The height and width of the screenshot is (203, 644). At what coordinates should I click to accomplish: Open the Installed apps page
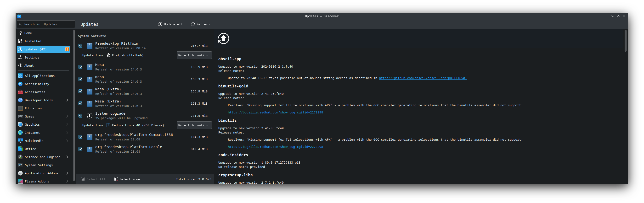(44, 41)
